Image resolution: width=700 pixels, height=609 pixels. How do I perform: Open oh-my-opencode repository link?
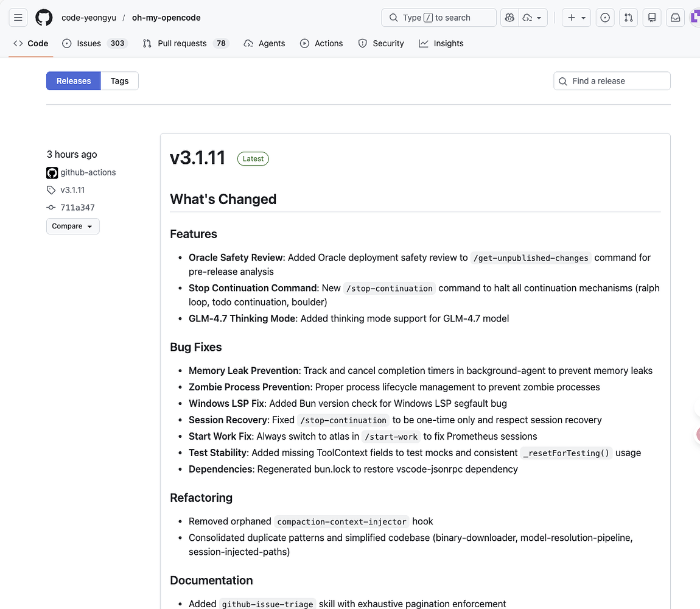click(166, 18)
